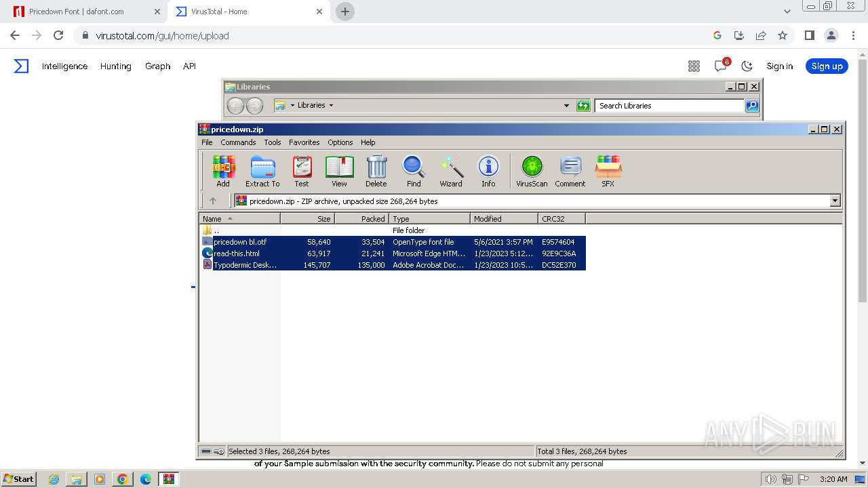Select Typodermic Desk... PDF file
The width and height of the screenshot is (868, 488).
393,264
